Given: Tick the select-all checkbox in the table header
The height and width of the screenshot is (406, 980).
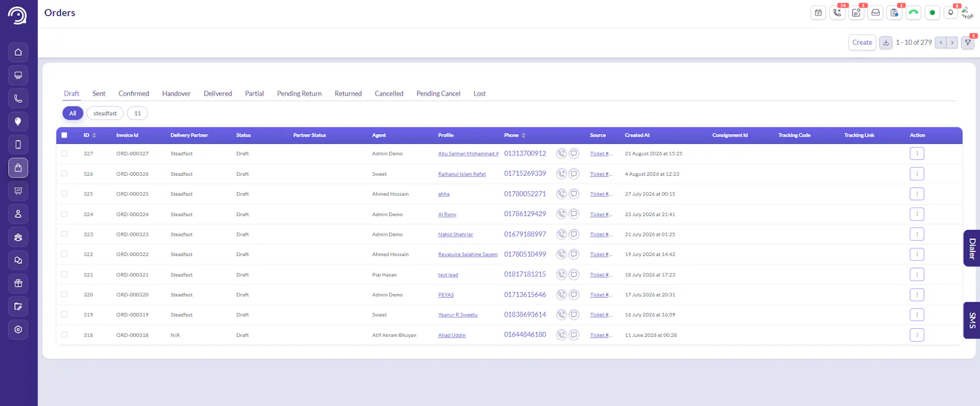Looking at the screenshot, I should click(x=64, y=135).
